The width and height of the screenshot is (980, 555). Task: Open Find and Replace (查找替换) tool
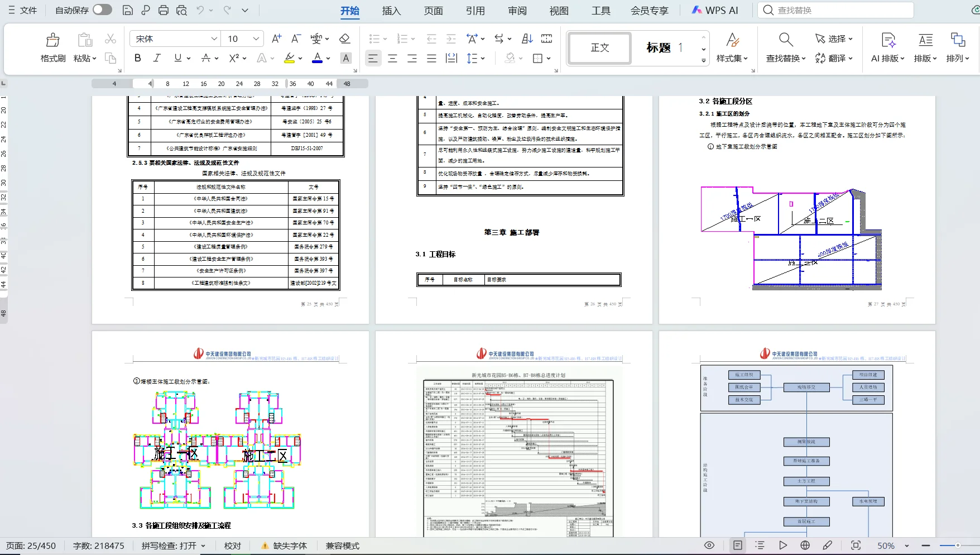[x=786, y=47]
